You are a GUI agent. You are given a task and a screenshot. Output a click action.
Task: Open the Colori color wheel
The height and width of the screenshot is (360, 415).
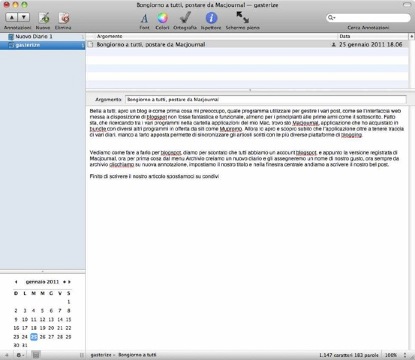point(162,18)
